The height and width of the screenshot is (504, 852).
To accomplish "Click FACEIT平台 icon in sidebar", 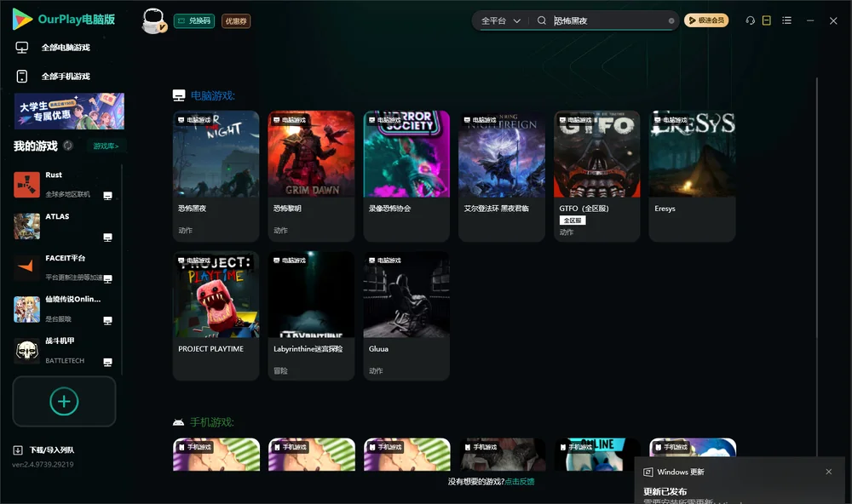I will 26,267.
